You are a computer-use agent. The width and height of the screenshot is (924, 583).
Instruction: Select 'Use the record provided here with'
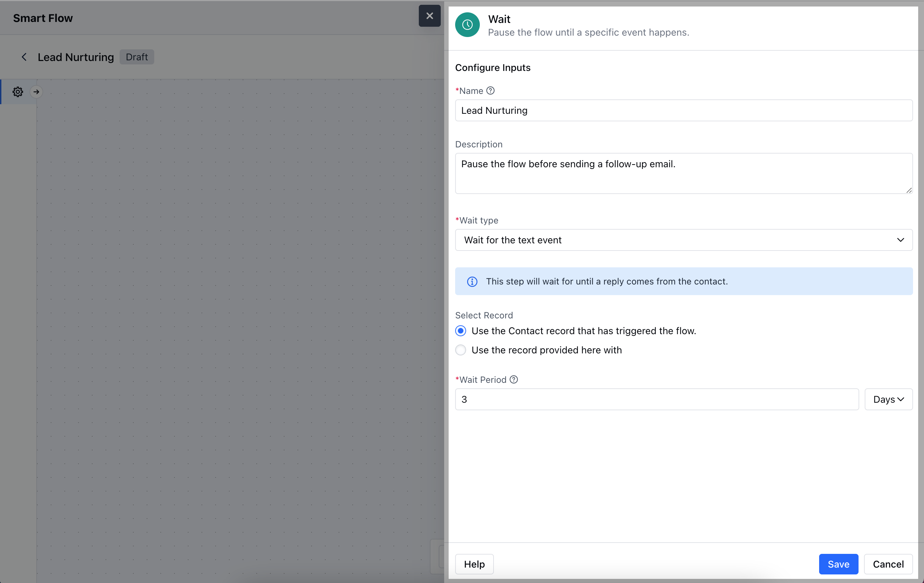461,350
